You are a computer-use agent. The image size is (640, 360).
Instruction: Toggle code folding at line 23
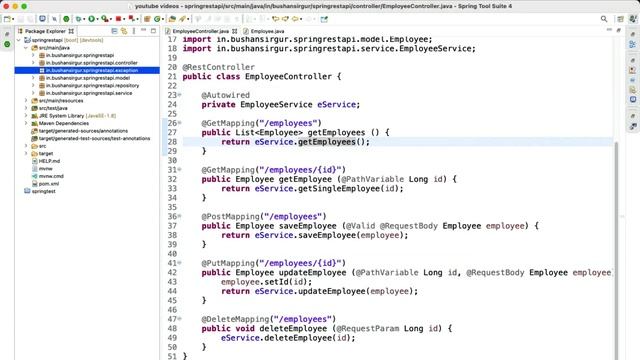pyautogui.click(x=180, y=95)
